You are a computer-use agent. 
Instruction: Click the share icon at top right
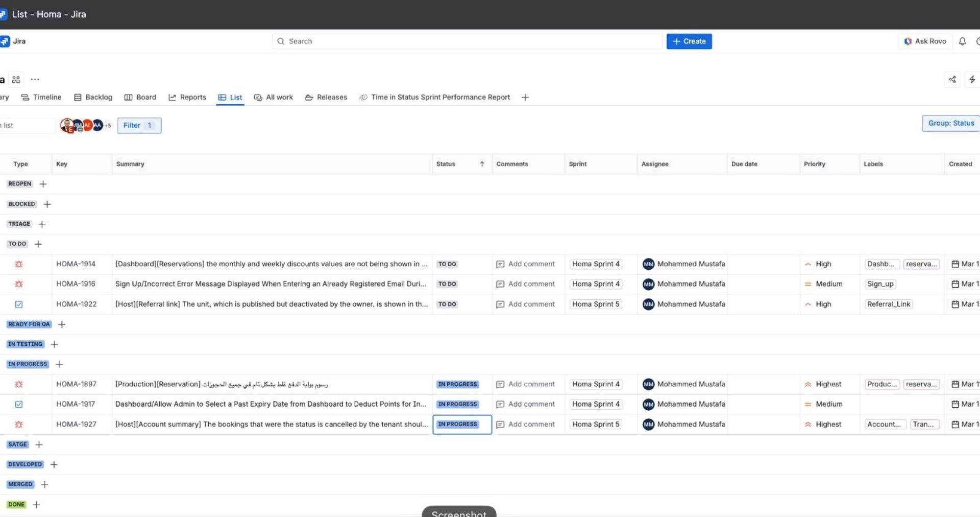(x=952, y=79)
